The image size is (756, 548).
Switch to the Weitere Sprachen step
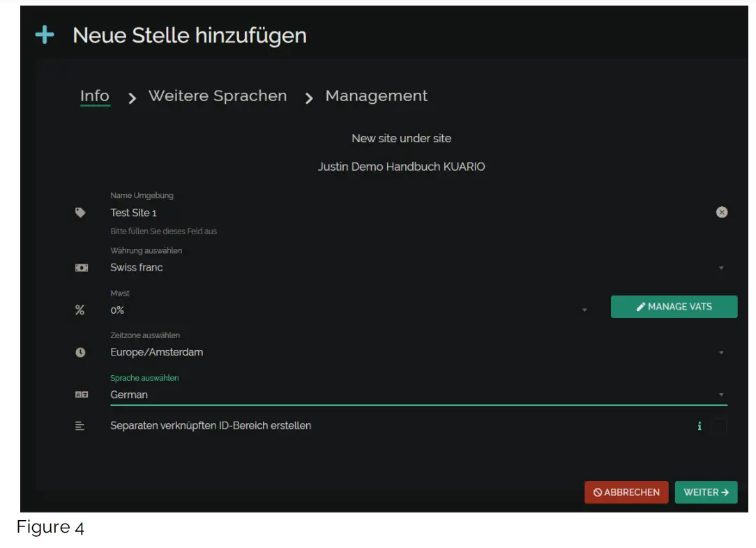point(218,96)
